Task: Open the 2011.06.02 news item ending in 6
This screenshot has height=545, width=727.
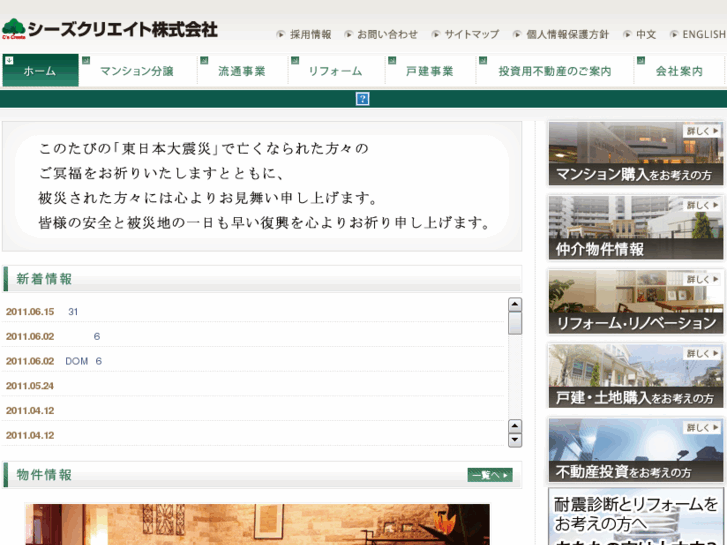Action: (96, 336)
